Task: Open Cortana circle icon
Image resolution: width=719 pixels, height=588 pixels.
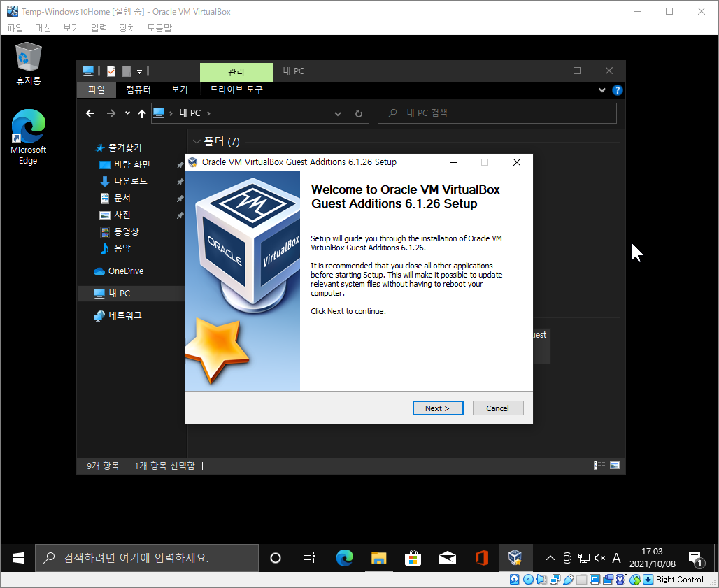Action: 275,558
